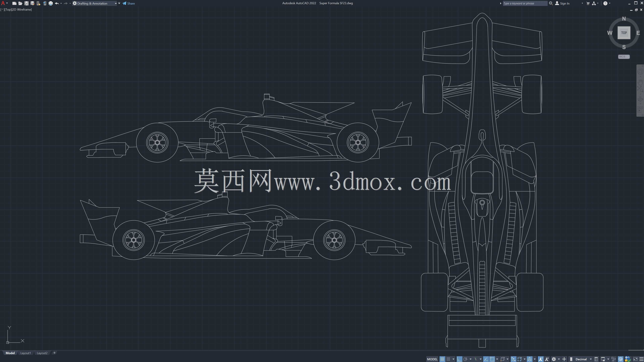Click the UCS origin icon in the drawing area
The height and width of the screenshot is (362, 644).
[x=8, y=342]
